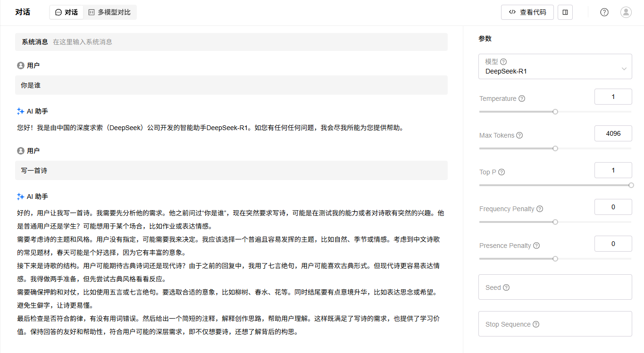Click the Frequency Penalty info icon

(x=540, y=209)
